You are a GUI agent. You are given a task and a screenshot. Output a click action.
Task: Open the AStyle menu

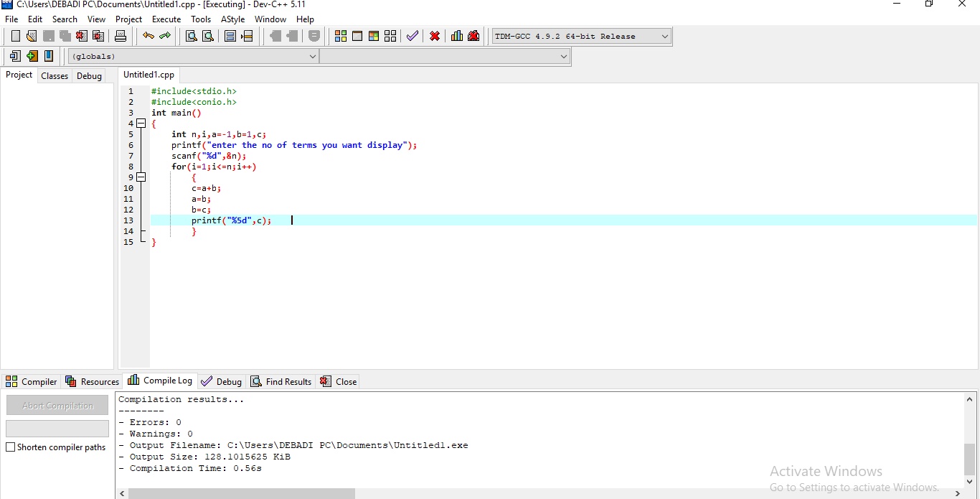pos(232,19)
